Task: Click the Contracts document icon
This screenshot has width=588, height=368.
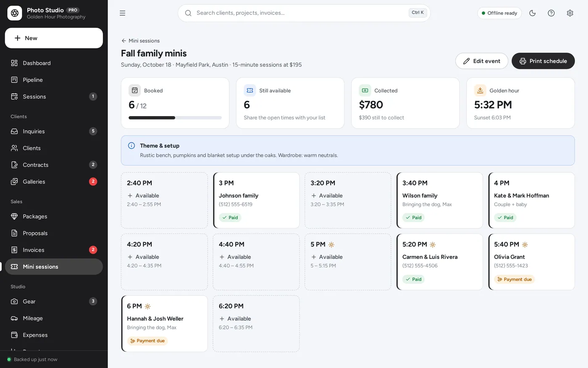Action: click(x=14, y=165)
